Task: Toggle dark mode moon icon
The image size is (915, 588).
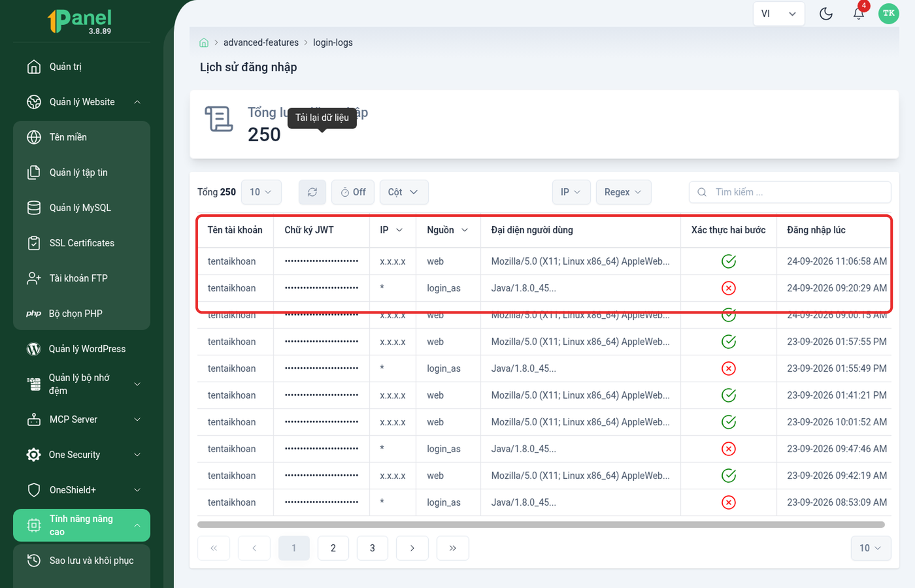Action: (x=826, y=14)
